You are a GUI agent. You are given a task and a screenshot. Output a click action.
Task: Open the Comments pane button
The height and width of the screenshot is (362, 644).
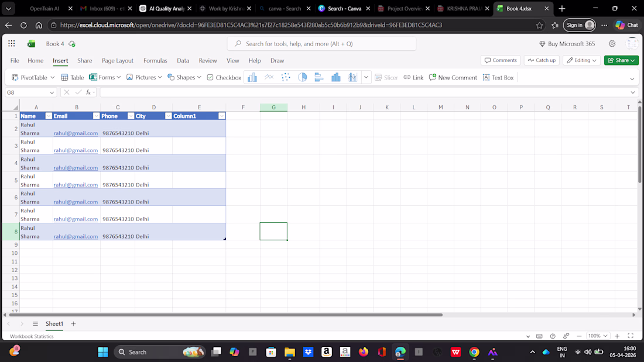(501, 60)
